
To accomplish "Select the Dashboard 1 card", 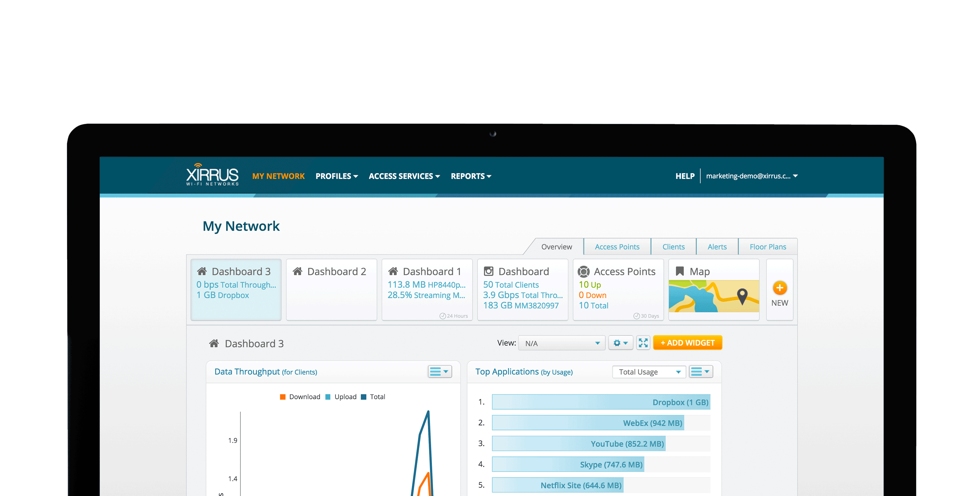I will click(x=427, y=289).
